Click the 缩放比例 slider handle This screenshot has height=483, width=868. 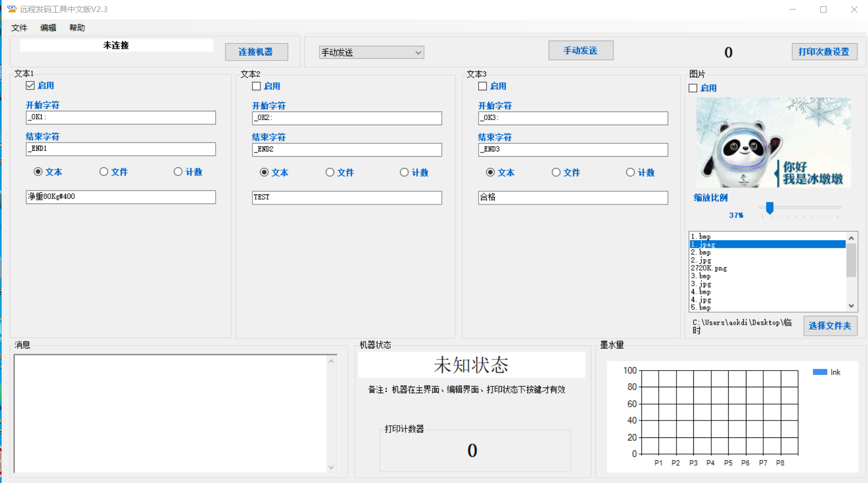click(770, 208)
